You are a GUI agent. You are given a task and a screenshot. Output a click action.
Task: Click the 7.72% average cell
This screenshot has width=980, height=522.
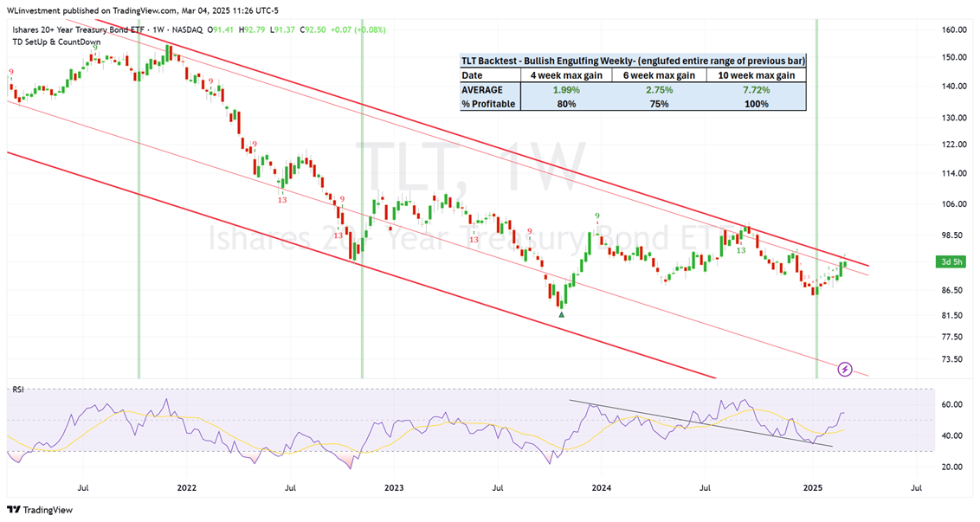pos(757,89)
